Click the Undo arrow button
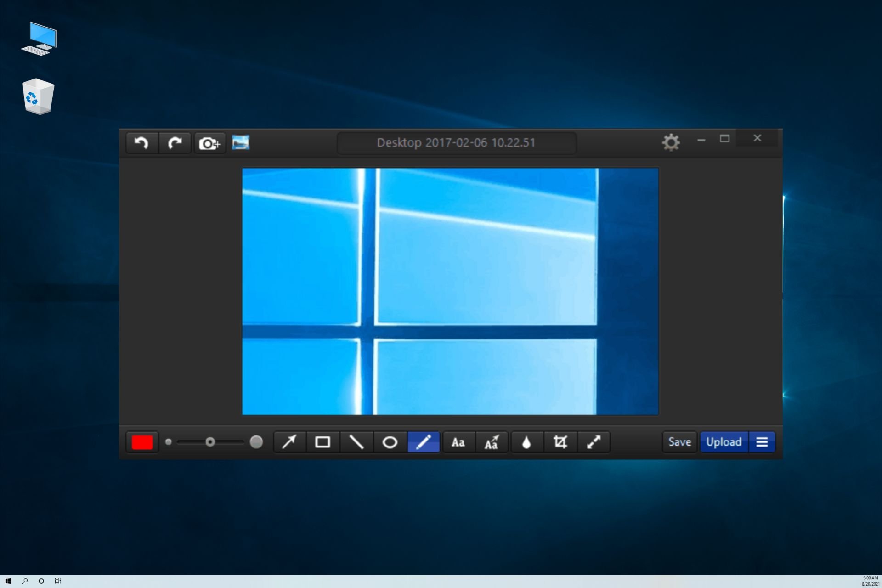This screenshot has width=882, height=588. tap(141, 143)
